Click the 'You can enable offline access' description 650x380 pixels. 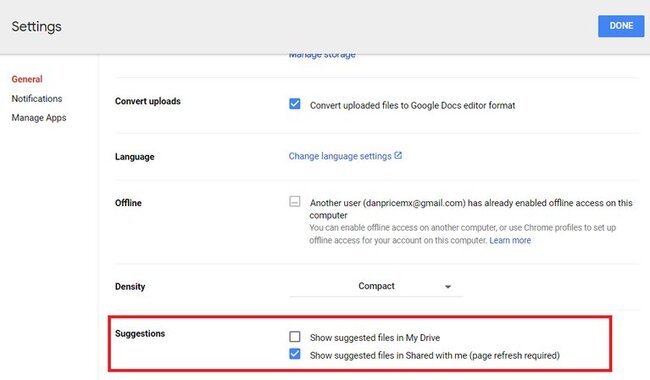463,234
